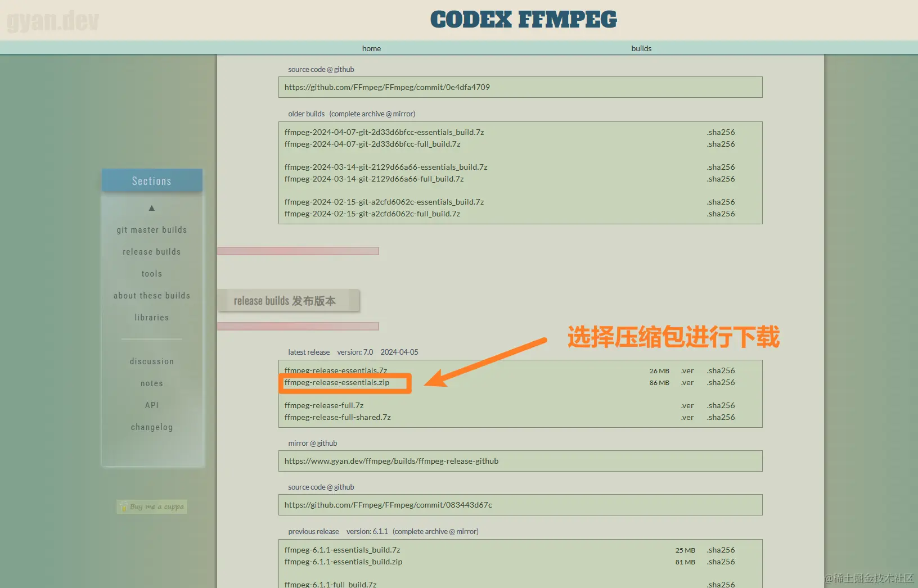Open the libraries section link
The height and width of the screenshot is (588, 918).
coord(152,318)
